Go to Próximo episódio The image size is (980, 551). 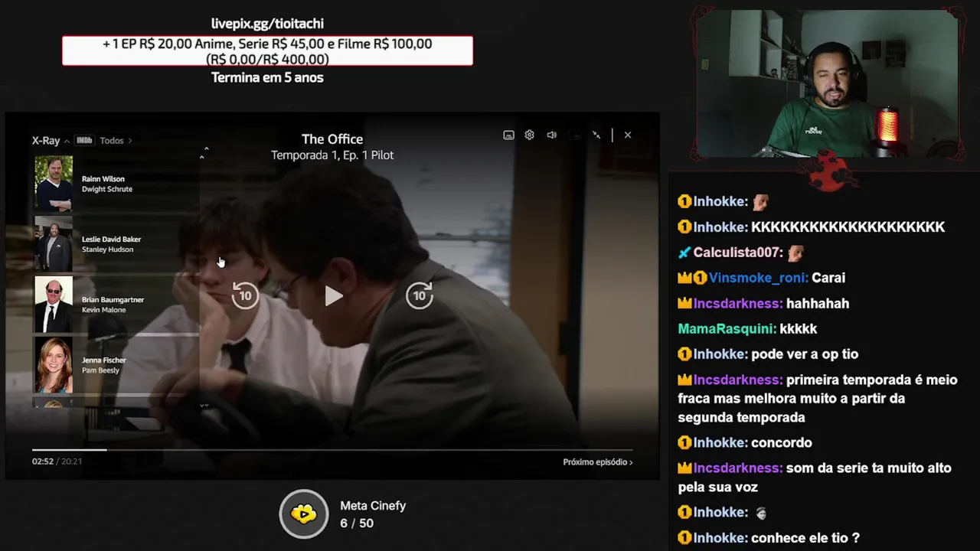[597, 462]
